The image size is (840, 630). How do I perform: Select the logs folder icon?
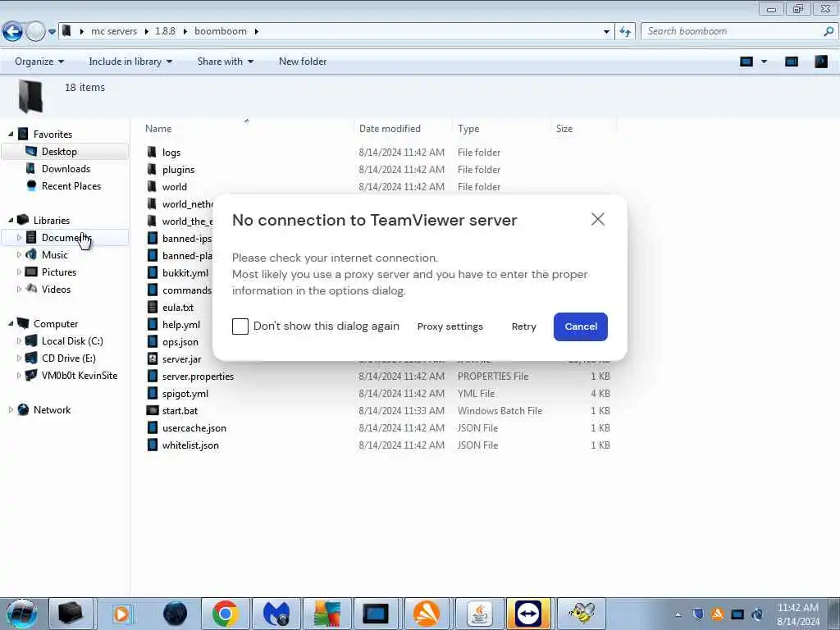[x=152, y=152]
